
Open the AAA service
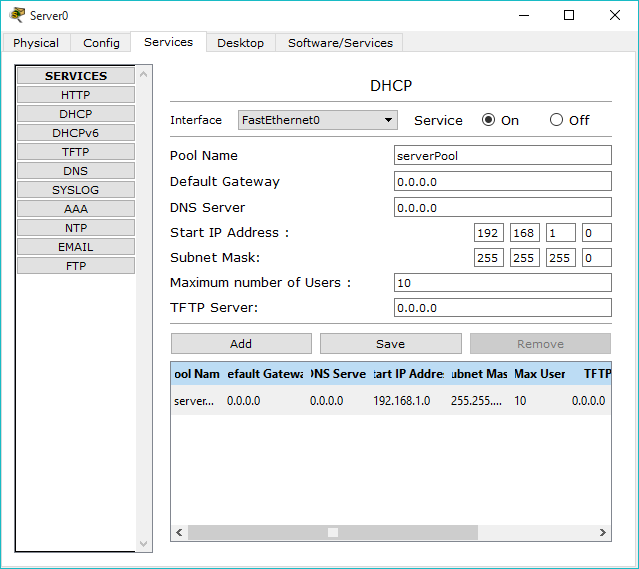(76, 209)
